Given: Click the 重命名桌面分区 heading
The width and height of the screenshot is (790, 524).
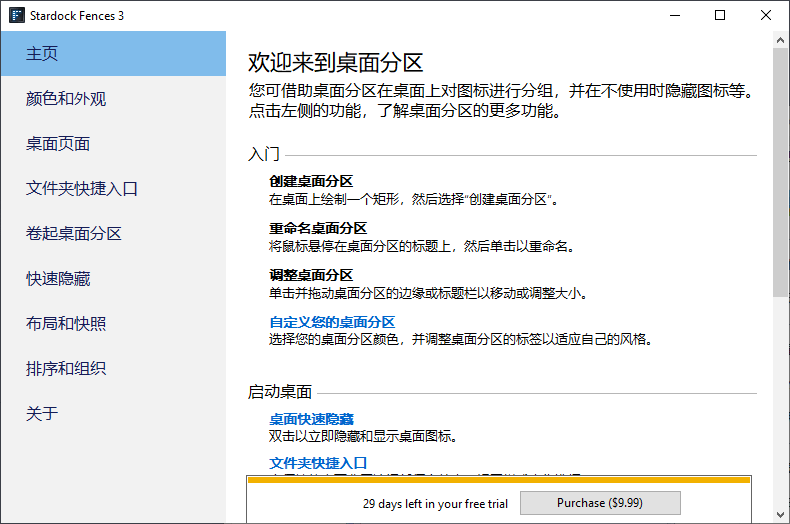Looking at the screenshot, I should [x=318, y=228].
